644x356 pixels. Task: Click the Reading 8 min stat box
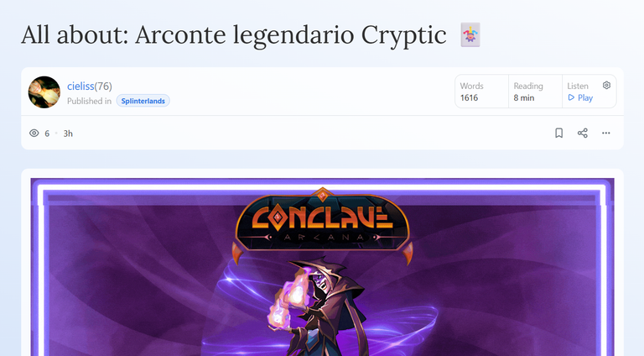point(535,92)
